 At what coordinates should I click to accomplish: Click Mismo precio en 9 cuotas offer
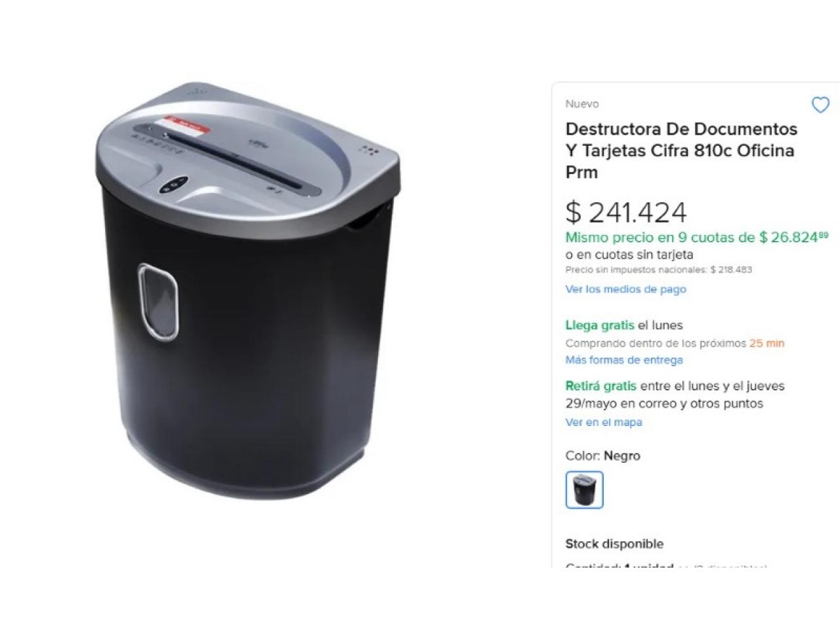[x=697, y=238]
